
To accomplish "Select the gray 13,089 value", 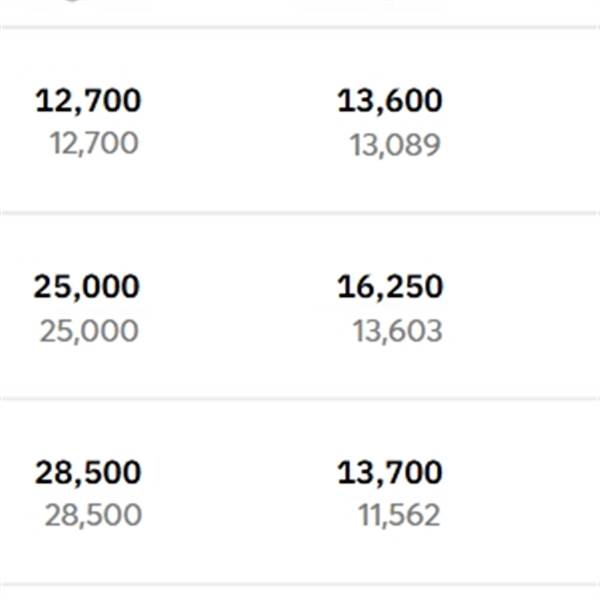I will point(395,145).
